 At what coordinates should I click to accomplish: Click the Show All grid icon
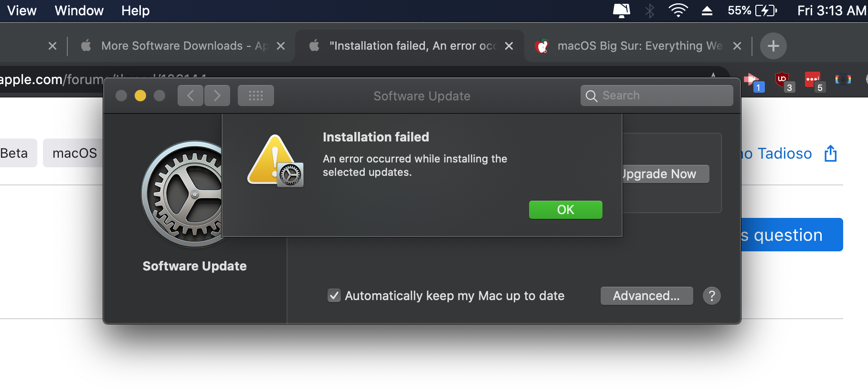[255, 96]
